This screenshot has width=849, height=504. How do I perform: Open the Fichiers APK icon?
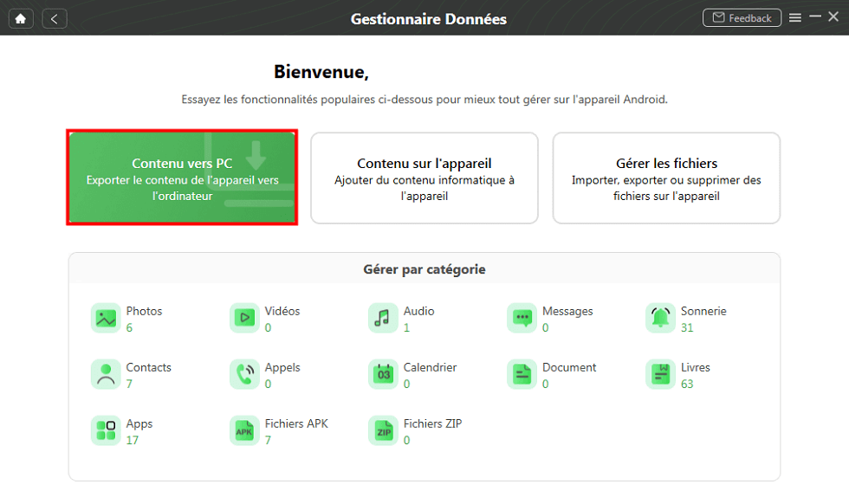click(244, 430)
